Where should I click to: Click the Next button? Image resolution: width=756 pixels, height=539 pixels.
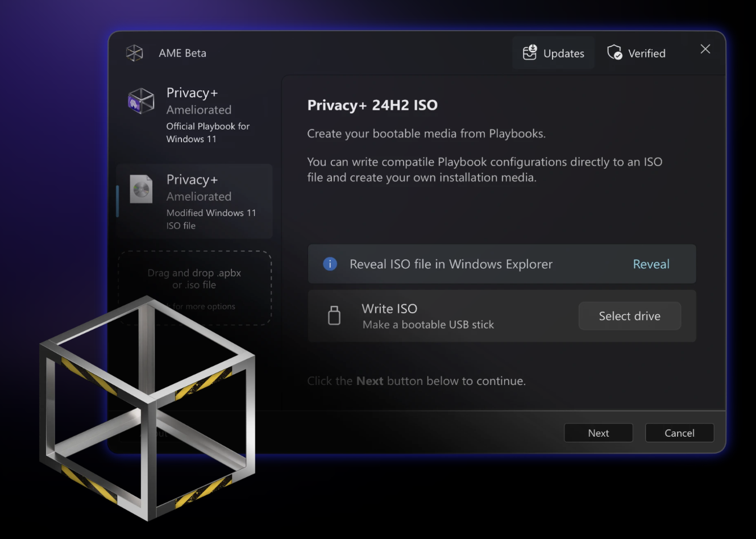pos(598,433)
